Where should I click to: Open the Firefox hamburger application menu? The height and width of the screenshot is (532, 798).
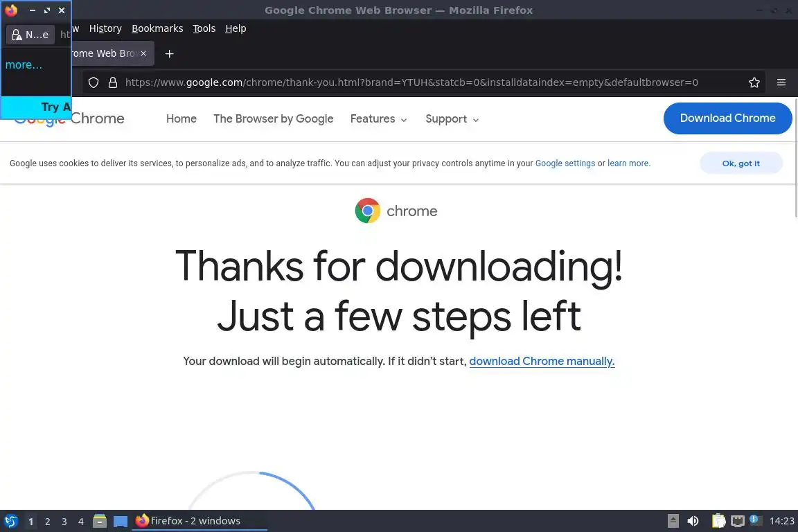(x=781, y=82)
